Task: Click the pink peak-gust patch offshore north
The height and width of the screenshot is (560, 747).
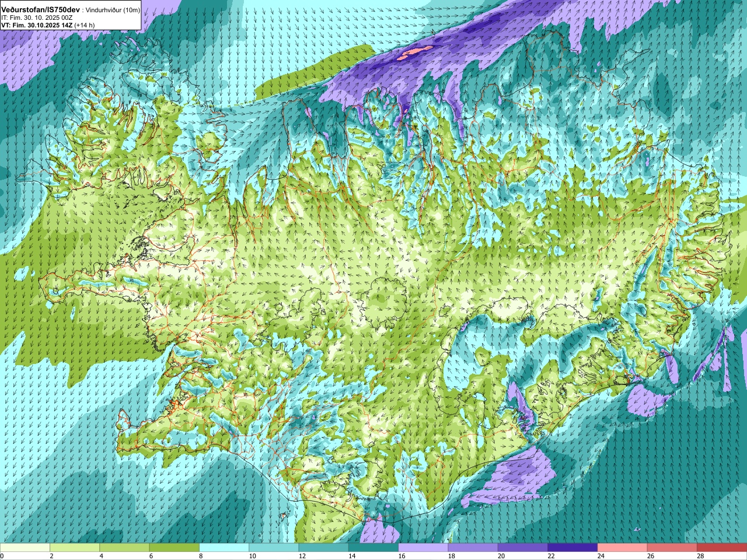Action: 414,53
